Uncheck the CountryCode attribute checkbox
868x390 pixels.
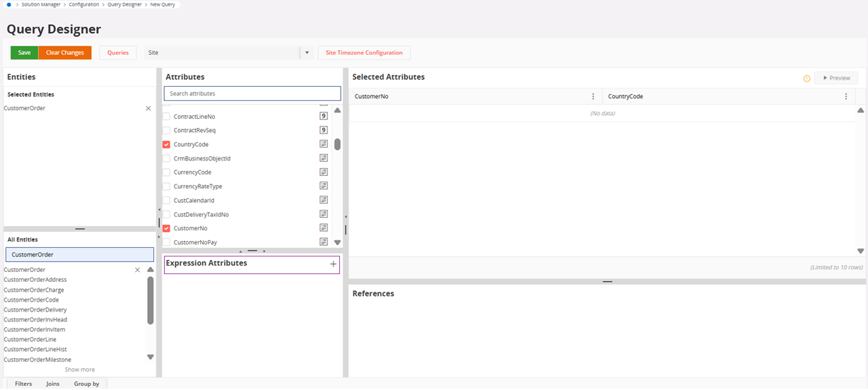click(167, 145)
